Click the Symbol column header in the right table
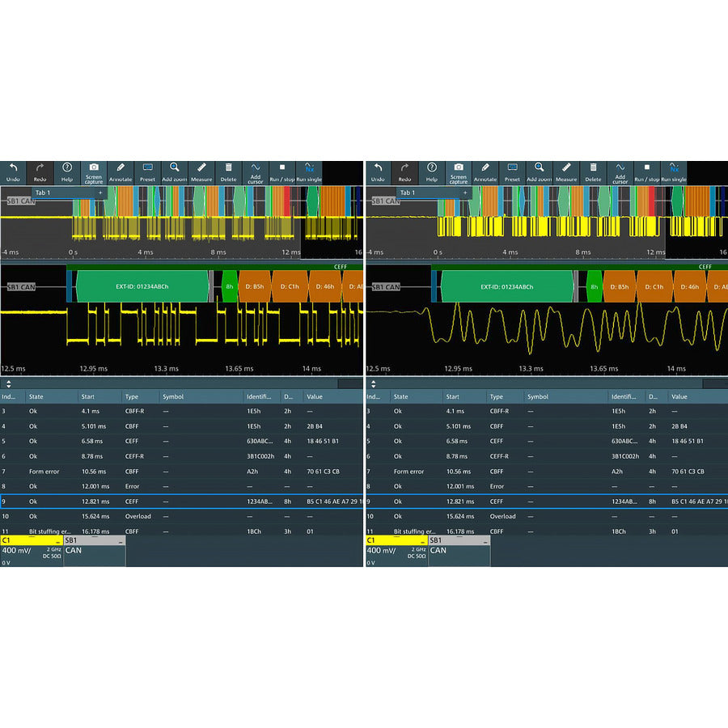This screenshot has height=728, width=728. (x=565, y=397)
